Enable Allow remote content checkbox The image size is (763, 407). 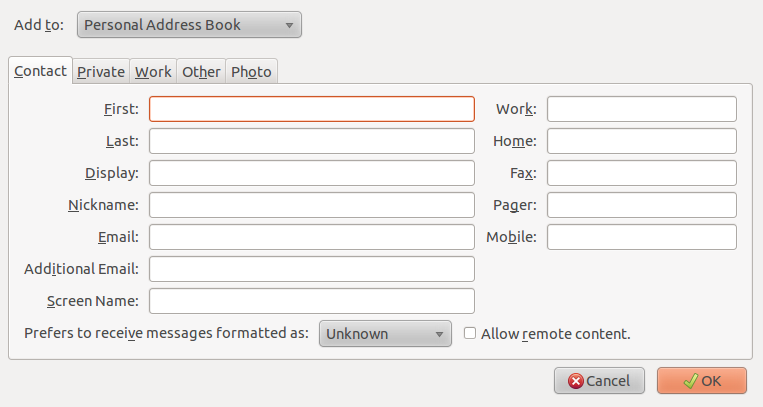point(470,334)
